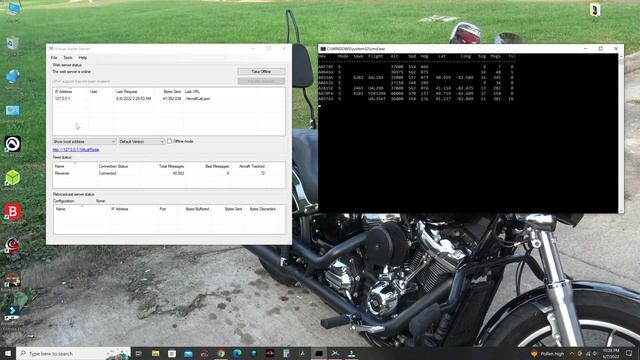Click the None configuration value under Rebroadcast status

[x=100, y=201]
